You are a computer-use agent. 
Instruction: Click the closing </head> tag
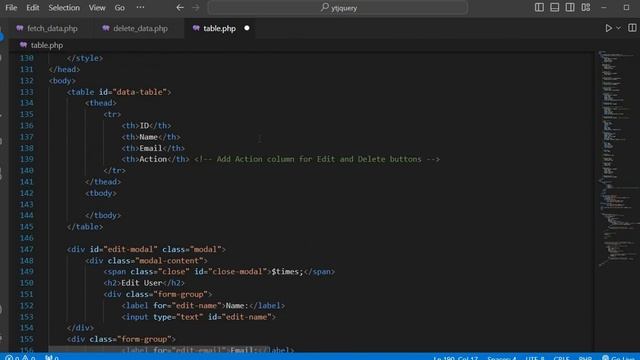pyautogui.click(x=64, y=69)
